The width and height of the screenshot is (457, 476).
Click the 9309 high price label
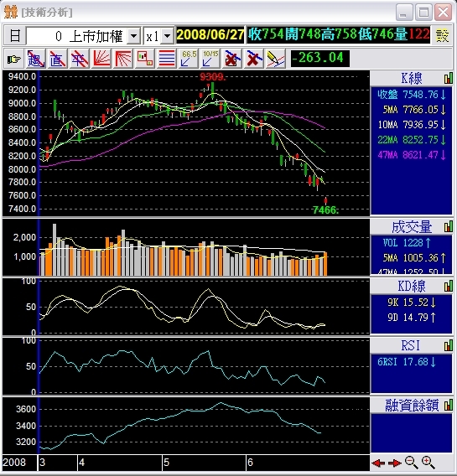(213, 77)
